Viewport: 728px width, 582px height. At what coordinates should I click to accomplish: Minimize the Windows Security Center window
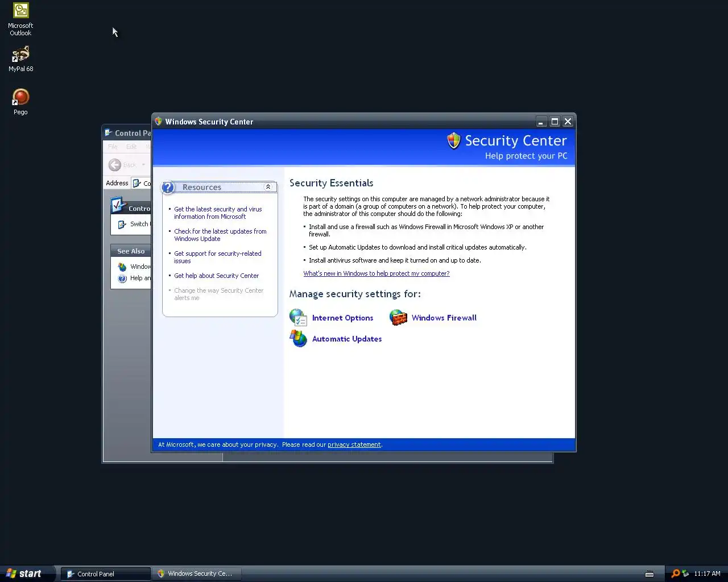pos(541,122)
